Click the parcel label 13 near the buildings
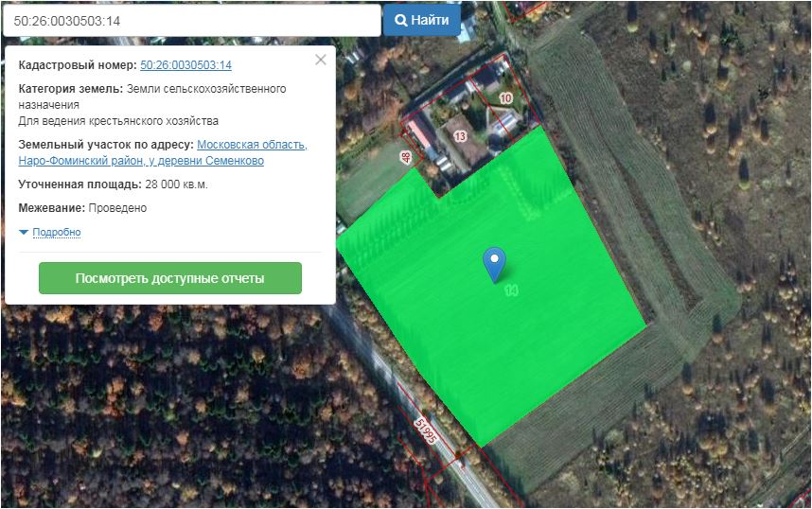This screenshot has height=509, width=812. click(460, 136)
